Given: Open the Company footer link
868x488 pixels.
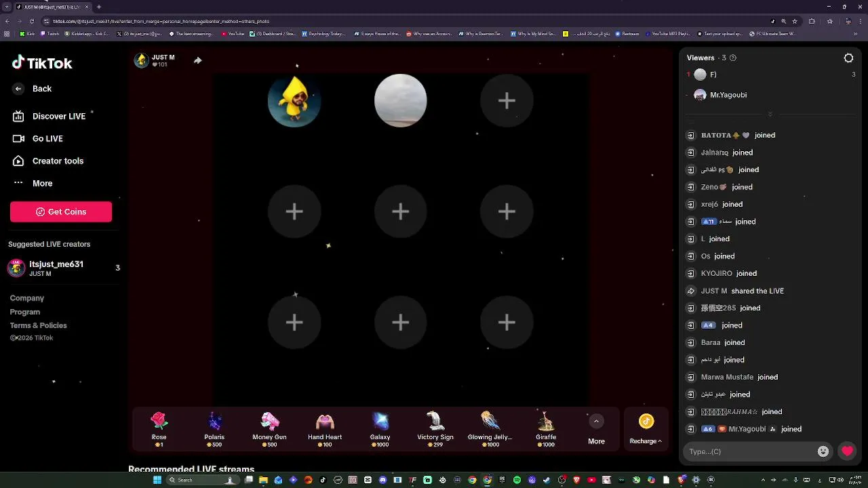Looking at the screenshot, I should (x=27, y=298).
